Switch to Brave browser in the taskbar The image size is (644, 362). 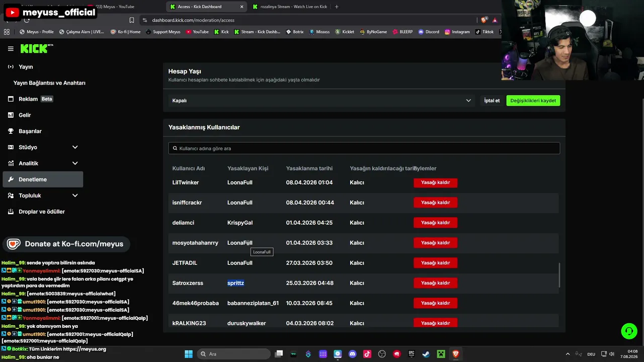[456, 354]
